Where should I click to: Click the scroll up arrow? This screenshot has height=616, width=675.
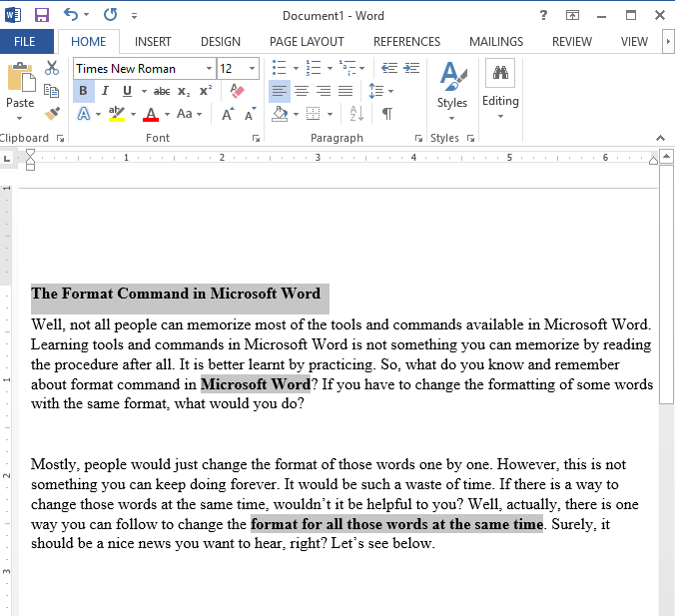(666, 157)
